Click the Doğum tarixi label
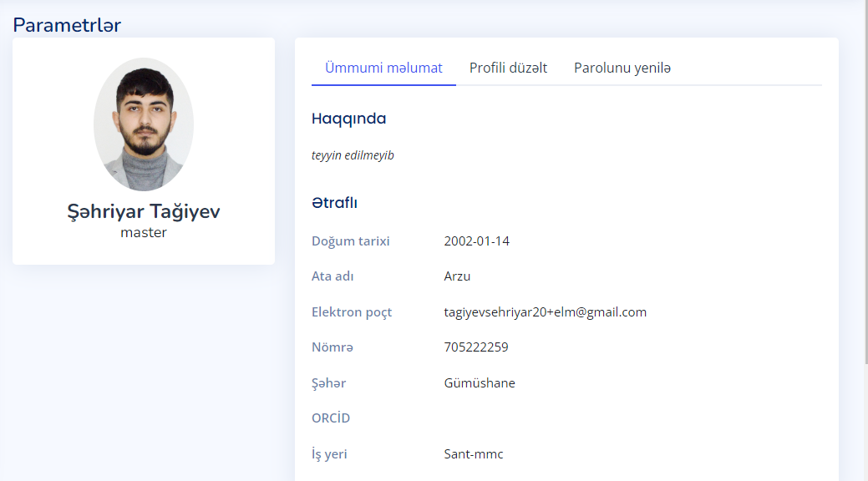This screenshot has width=868, height=481. 351,241
